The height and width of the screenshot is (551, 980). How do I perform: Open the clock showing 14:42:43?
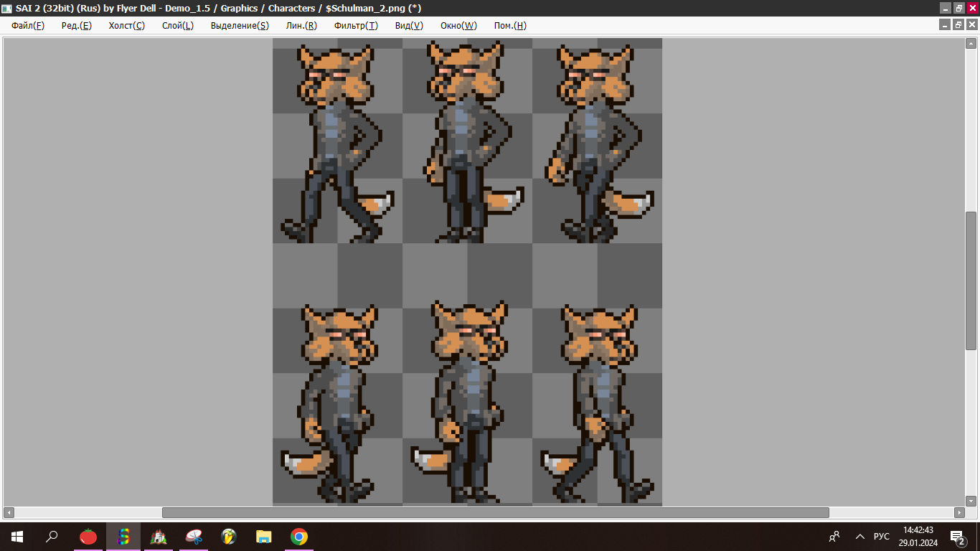tap(918, 537)
